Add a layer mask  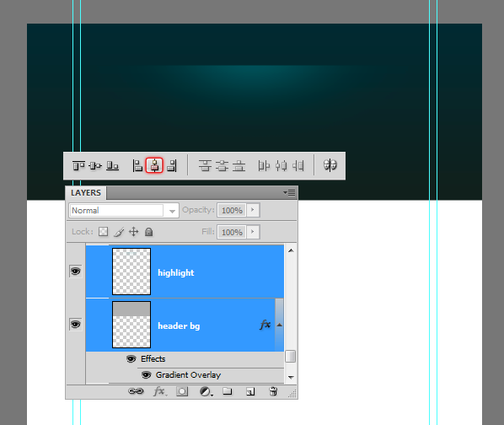coord(182,391)
